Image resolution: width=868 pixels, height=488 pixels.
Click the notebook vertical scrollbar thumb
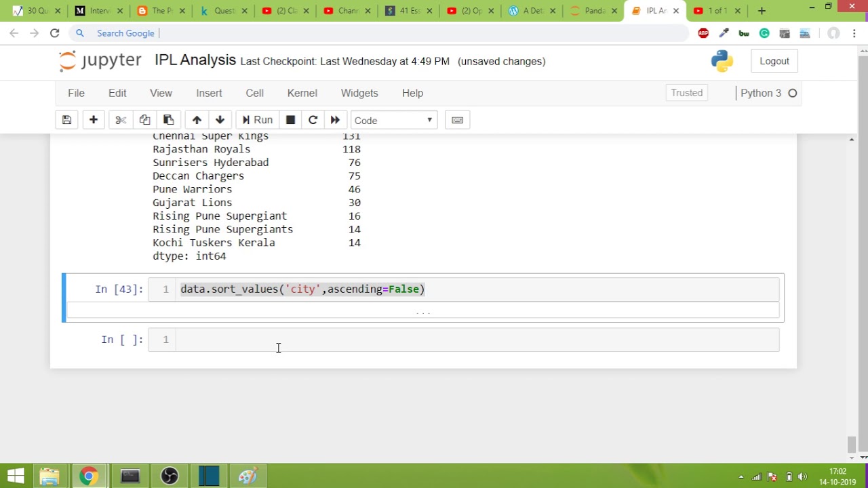click(x=852, y=445)
